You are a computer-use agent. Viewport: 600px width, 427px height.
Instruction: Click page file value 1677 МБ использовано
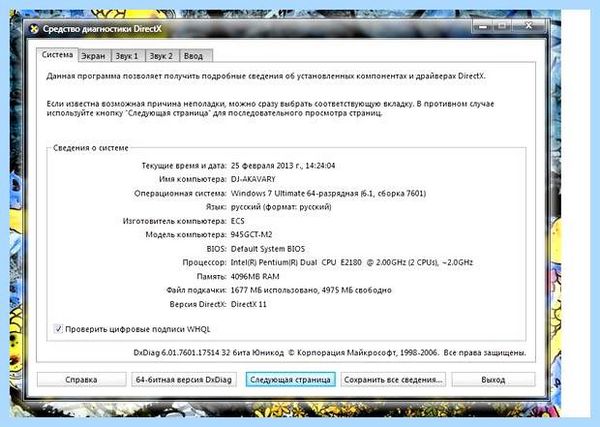coord(311,290)
